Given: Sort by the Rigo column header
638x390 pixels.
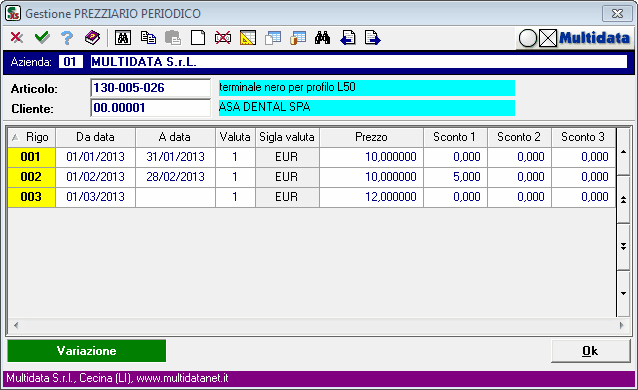Looking at the screenshot, I should (32, 137).
